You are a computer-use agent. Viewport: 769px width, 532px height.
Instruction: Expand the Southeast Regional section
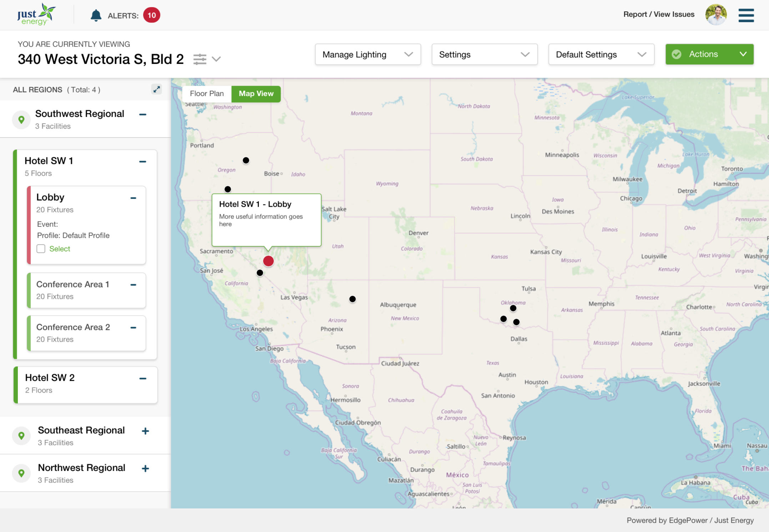(x=145, y=431)
